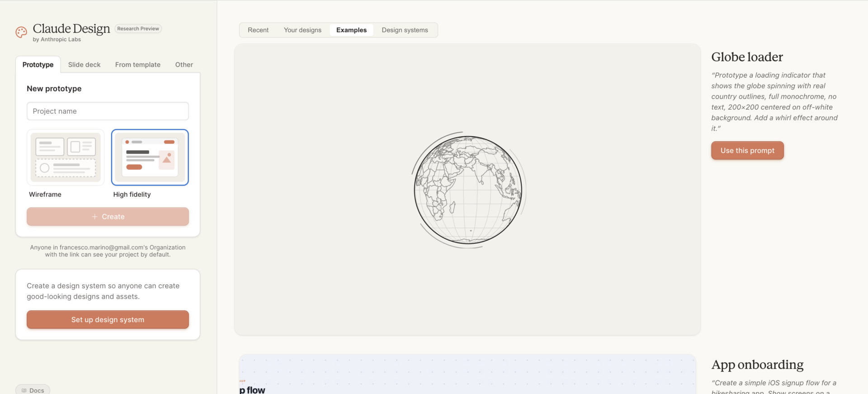
Task: Select the Examples tab
Action: pos(351,30)
